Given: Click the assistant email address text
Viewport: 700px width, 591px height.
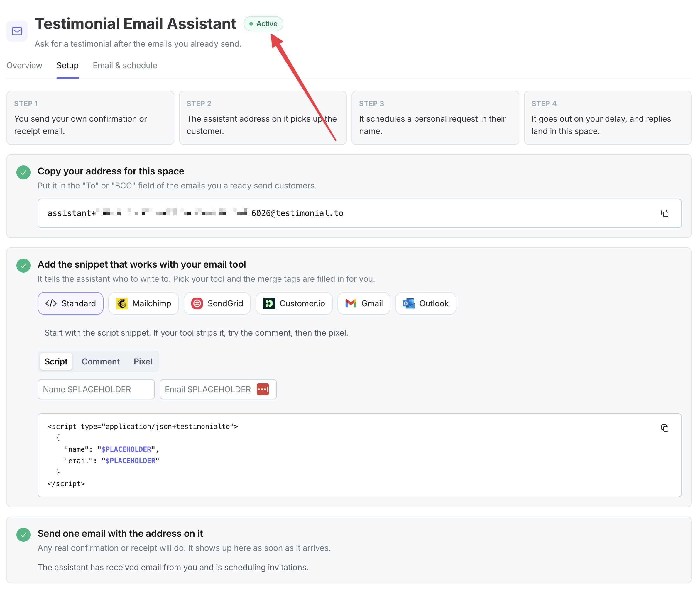Looking at the screenshot, I should pyautogui.click(x=195, y=213).
